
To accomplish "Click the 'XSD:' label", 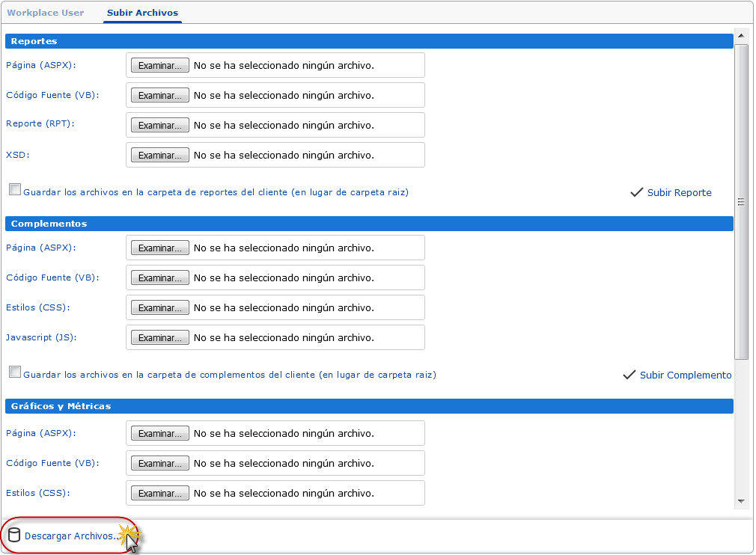I will click(18, 155).
